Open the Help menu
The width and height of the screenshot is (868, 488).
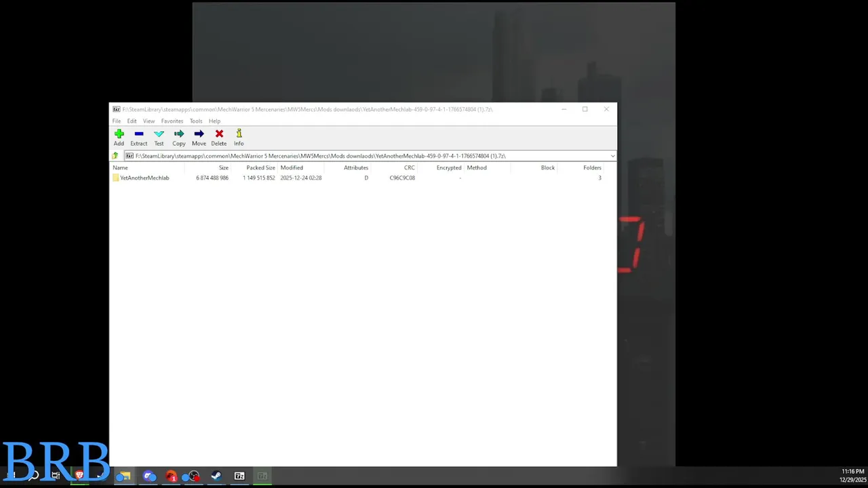coord(214,121)
